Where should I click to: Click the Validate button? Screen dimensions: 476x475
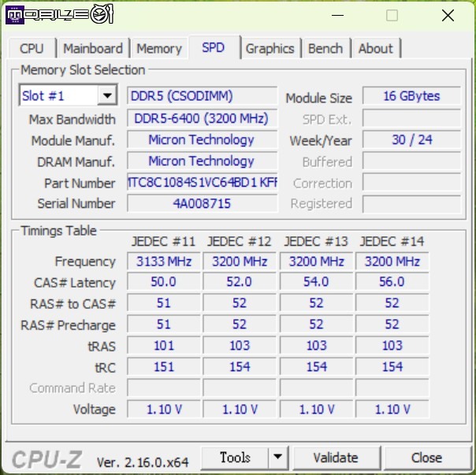pos(336,458)
